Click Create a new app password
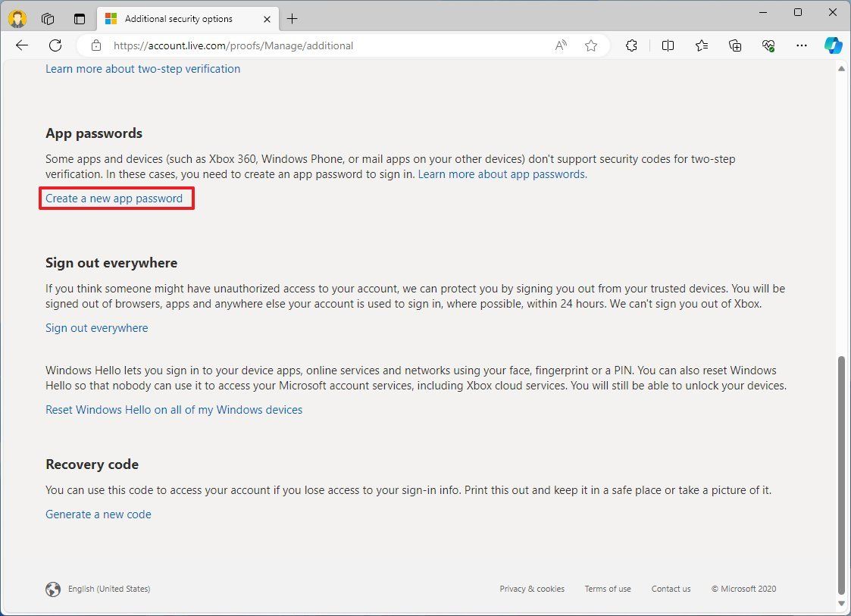Viewport: 851px width, 616px height. 114,198
